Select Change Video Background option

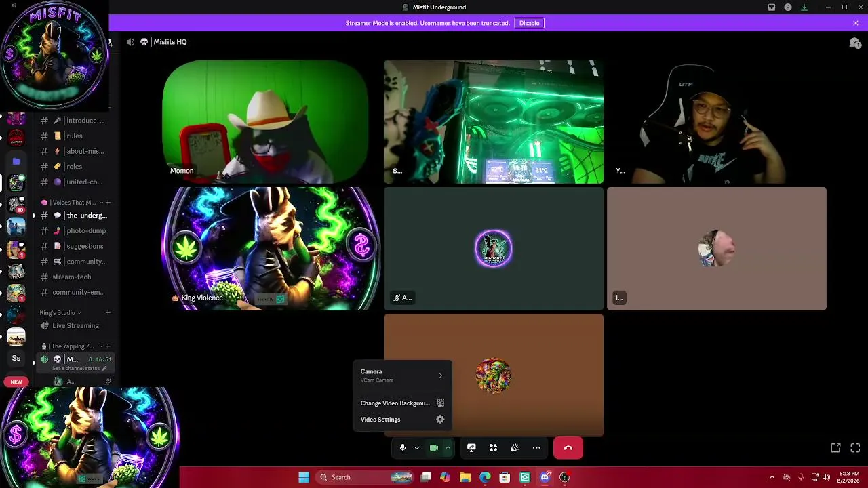[402, 403]
